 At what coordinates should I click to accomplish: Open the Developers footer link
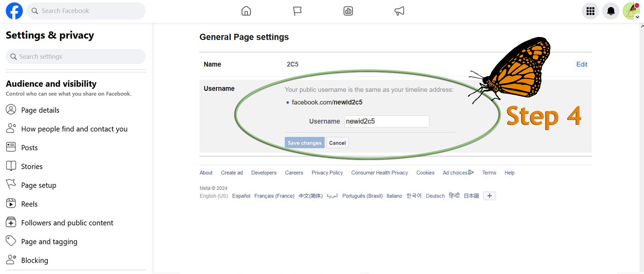click(264, 173)
